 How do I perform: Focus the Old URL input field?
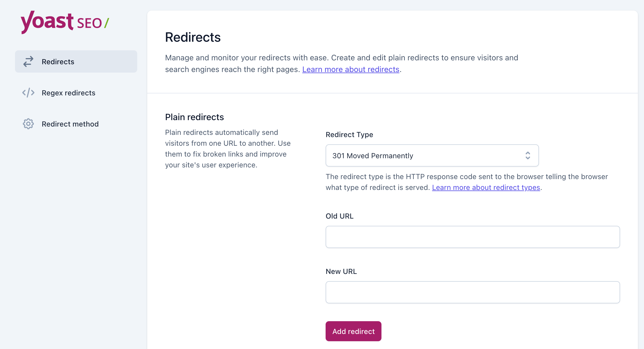[472, 237]
